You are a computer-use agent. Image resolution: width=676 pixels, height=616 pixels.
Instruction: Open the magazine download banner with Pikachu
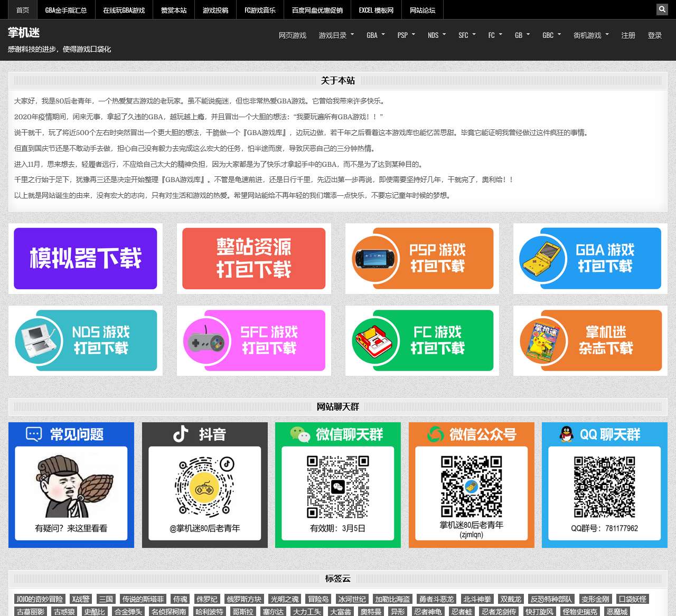(x=590, y=340)
